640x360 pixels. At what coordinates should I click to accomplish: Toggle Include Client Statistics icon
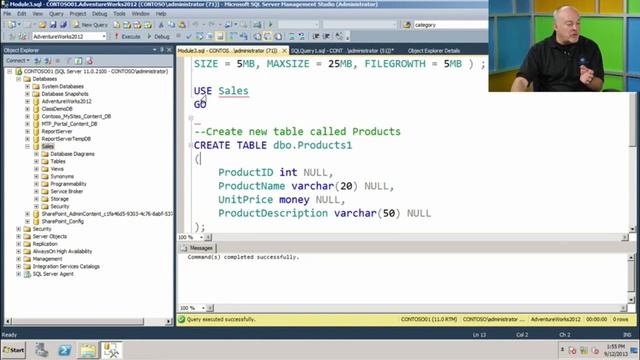point(244,36)
